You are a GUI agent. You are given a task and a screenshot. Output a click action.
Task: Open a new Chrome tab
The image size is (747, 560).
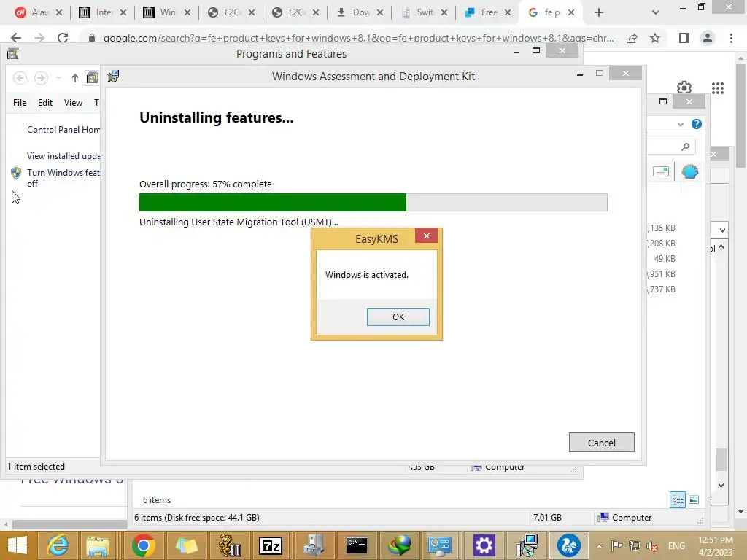(x=599, y=13)
